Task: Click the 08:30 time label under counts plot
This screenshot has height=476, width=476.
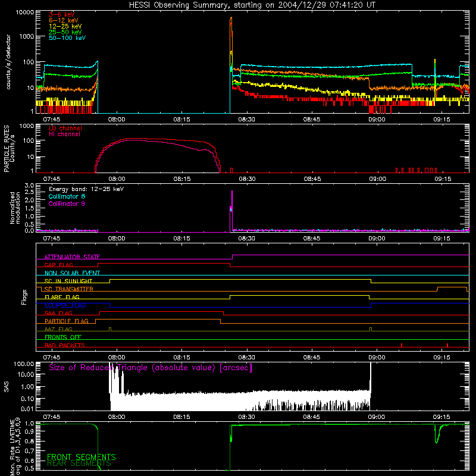Action: (x=246, y=120)
